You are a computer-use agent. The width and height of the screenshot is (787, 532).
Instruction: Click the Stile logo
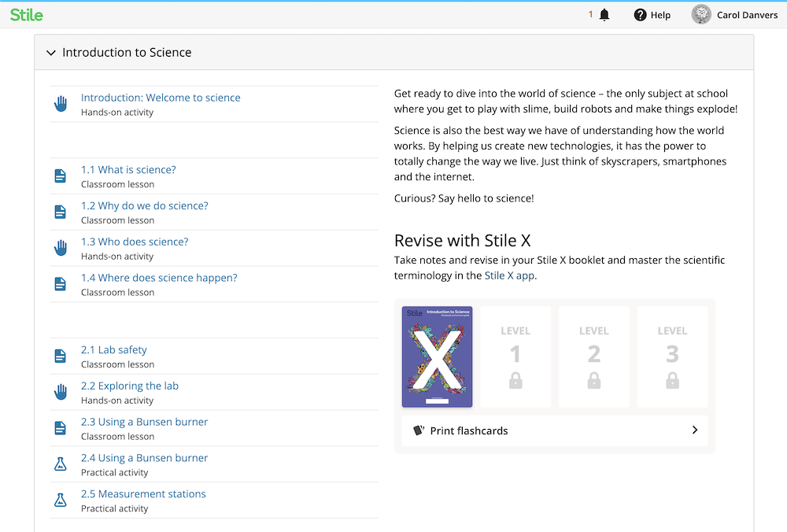pyautogui.click(x=27, y=15)
